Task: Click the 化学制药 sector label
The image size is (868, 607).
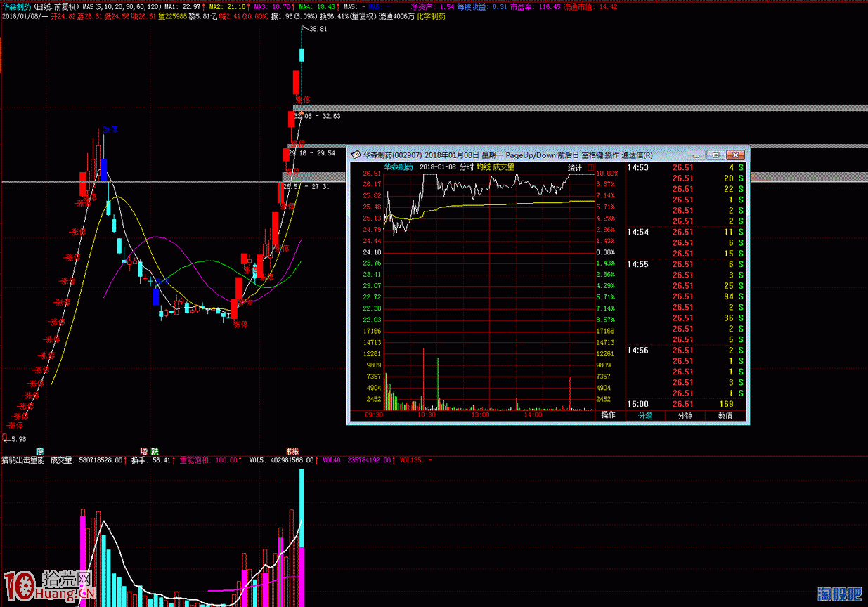Action: [431, 15]
